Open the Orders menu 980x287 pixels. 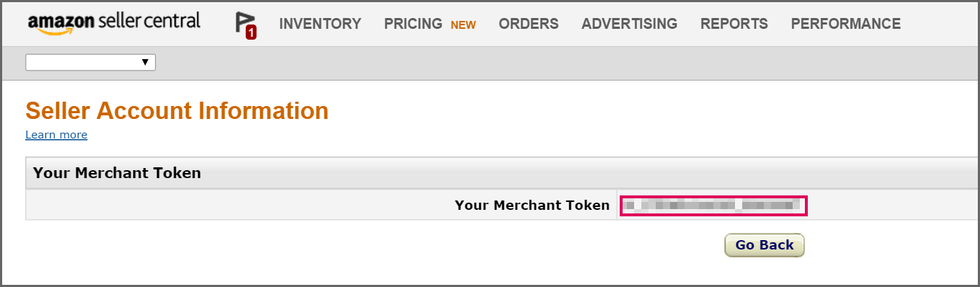528,24
